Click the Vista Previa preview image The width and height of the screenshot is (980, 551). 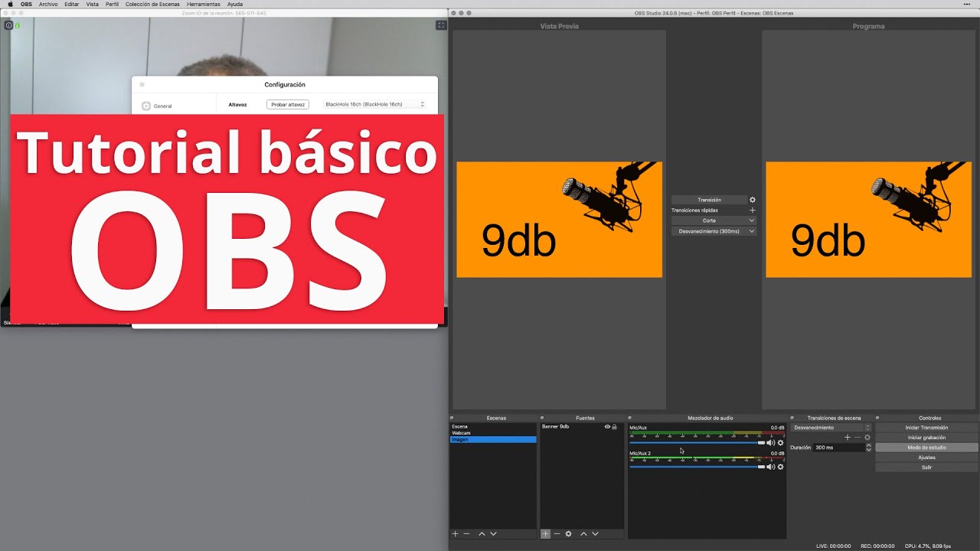click(559, 220)
